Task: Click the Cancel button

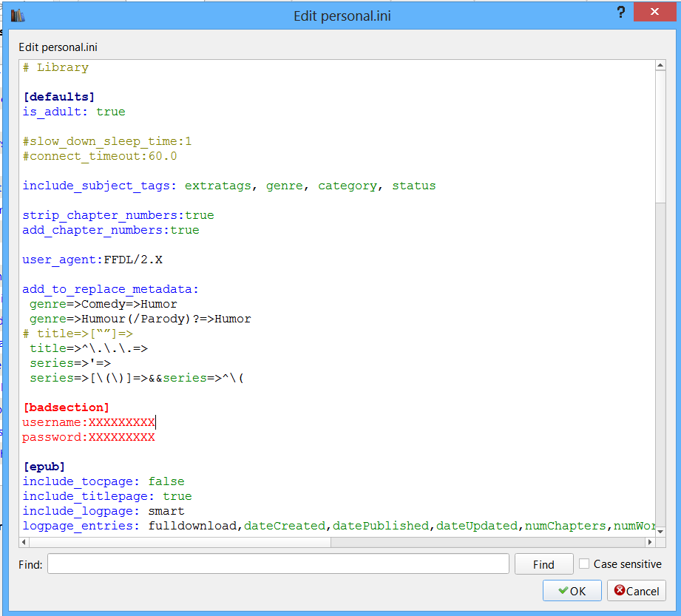Action: click(637, 591)
